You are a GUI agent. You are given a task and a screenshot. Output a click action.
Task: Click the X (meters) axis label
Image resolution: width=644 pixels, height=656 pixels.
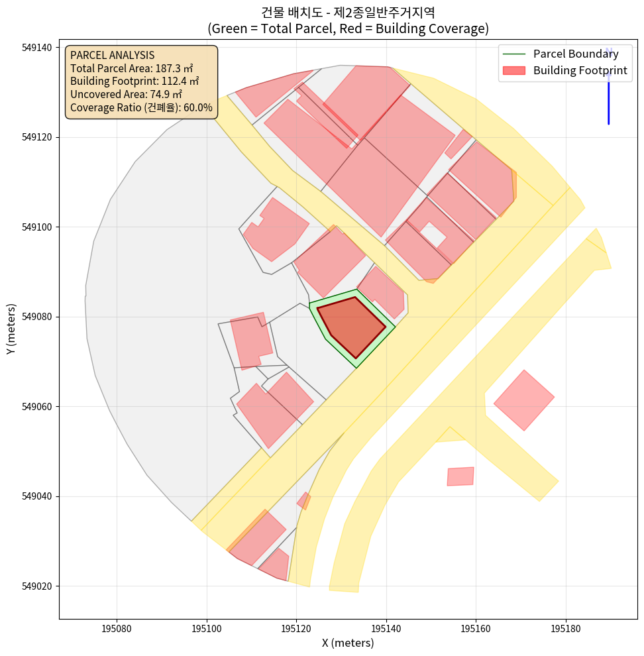[x=348, y=643]
